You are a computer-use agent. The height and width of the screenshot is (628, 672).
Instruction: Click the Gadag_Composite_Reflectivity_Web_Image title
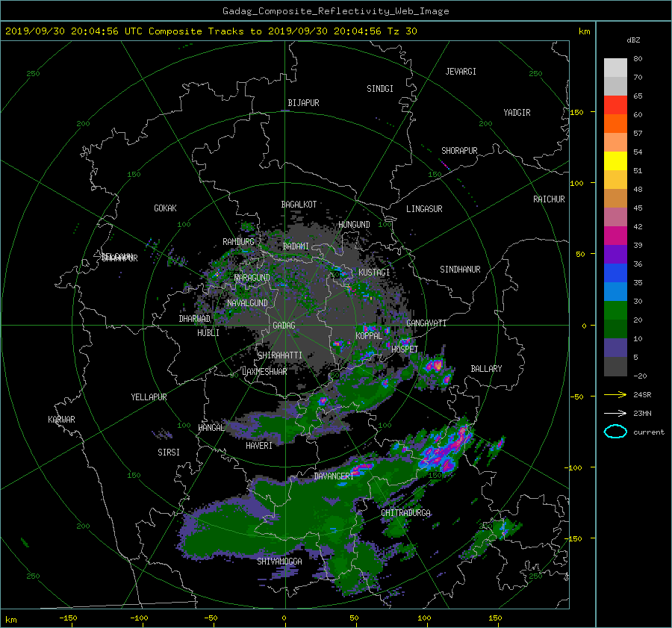coord(335,11)
